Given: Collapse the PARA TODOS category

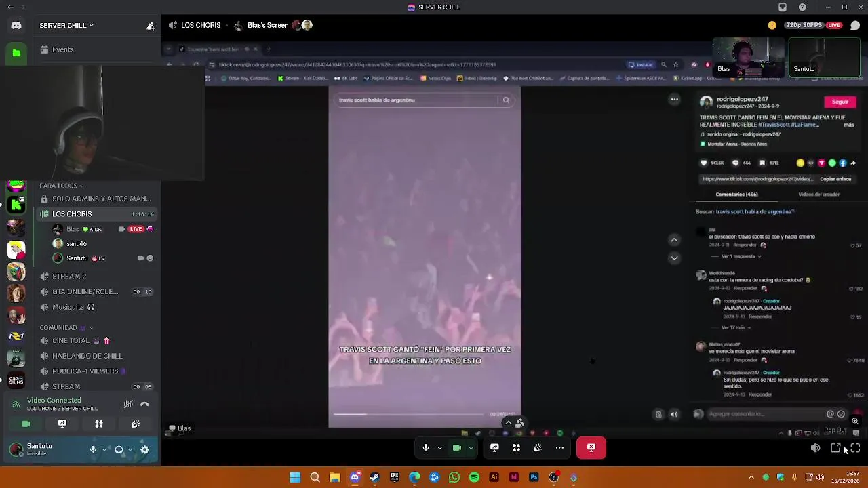Looking at the screenshot, I should point(61,186).
